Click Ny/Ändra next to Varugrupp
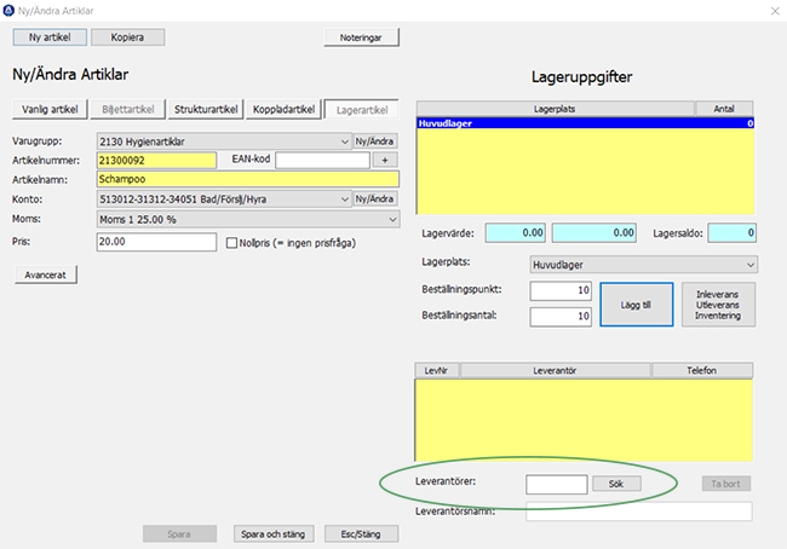This screenshot has width=787, height=549. click(375, 142)
